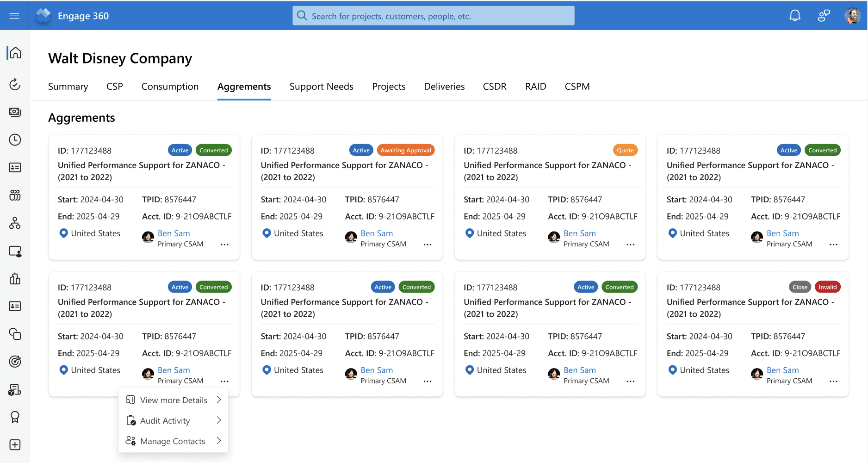Go to Home in the sidebar
Image resolution: width=868 pixels, height=463 pixels.
[15, 53]
